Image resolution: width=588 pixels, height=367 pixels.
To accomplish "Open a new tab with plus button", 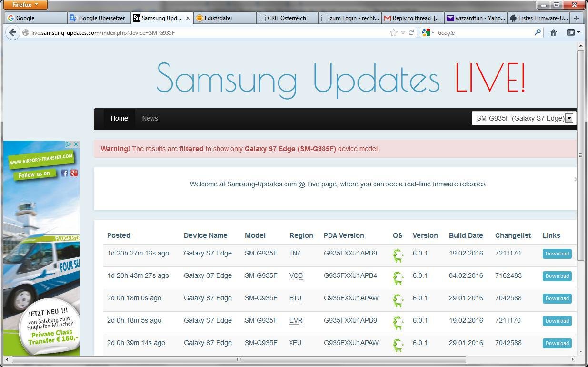I will [577, 18].
